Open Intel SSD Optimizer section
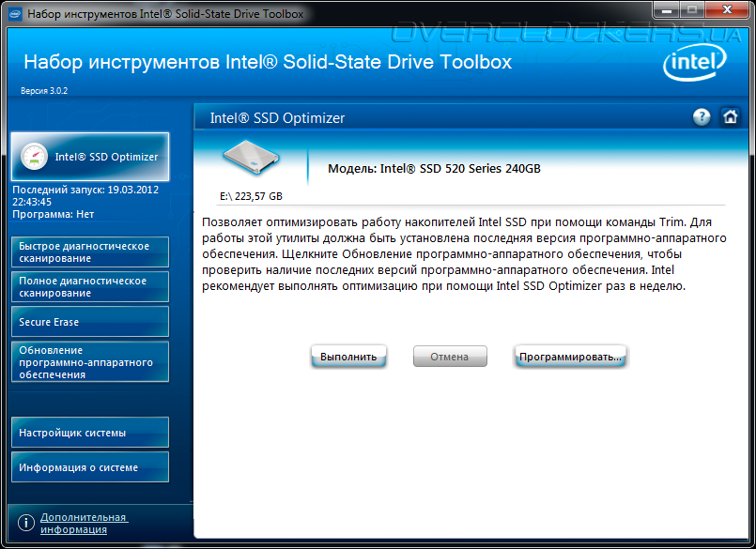The height and width of the screenshot is (549, 756). pos(90,157)
